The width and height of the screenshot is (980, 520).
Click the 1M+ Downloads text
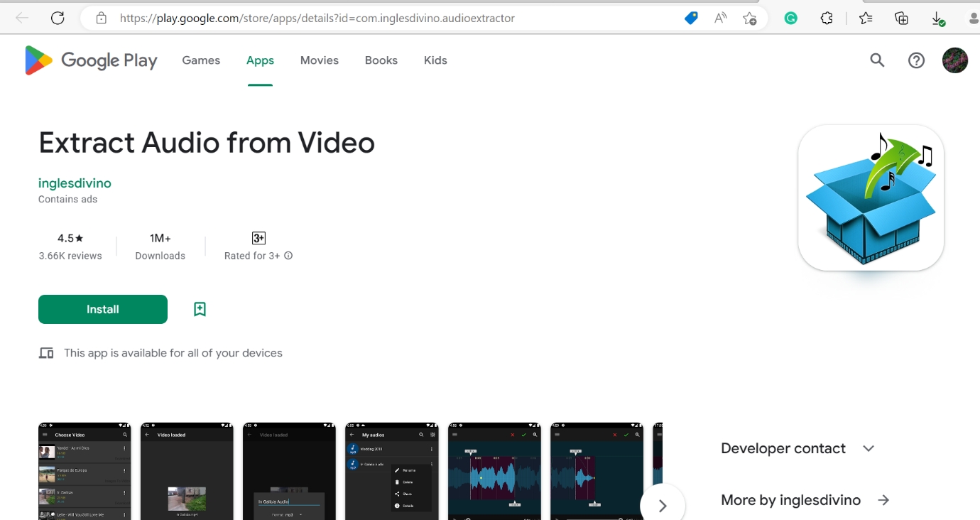click(x=160, y=247)
